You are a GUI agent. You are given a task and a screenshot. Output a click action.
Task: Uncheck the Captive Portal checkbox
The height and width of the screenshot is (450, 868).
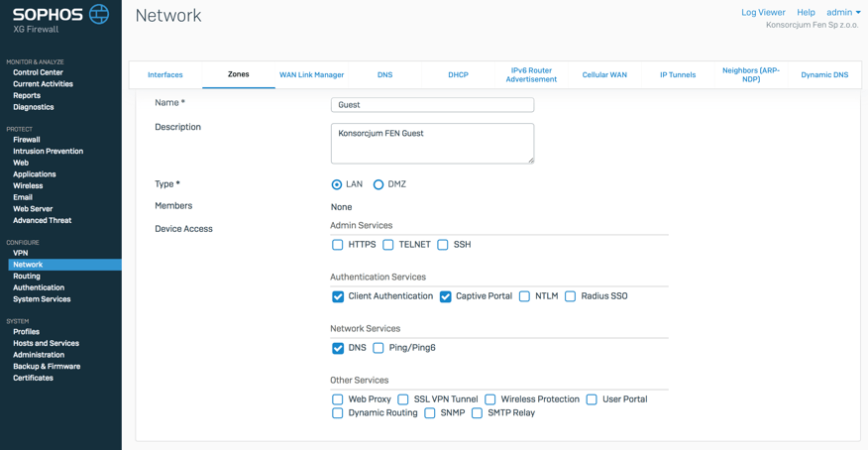pos(446,296)
